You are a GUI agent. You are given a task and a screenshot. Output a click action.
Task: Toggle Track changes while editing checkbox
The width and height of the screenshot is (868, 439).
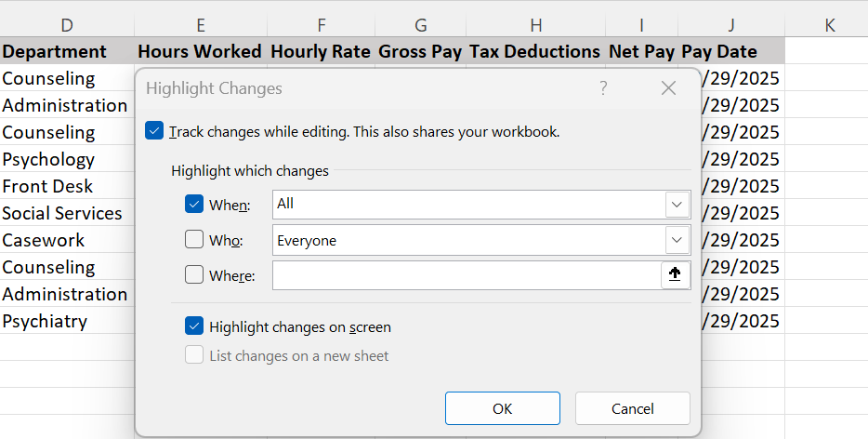pos(155,131)
